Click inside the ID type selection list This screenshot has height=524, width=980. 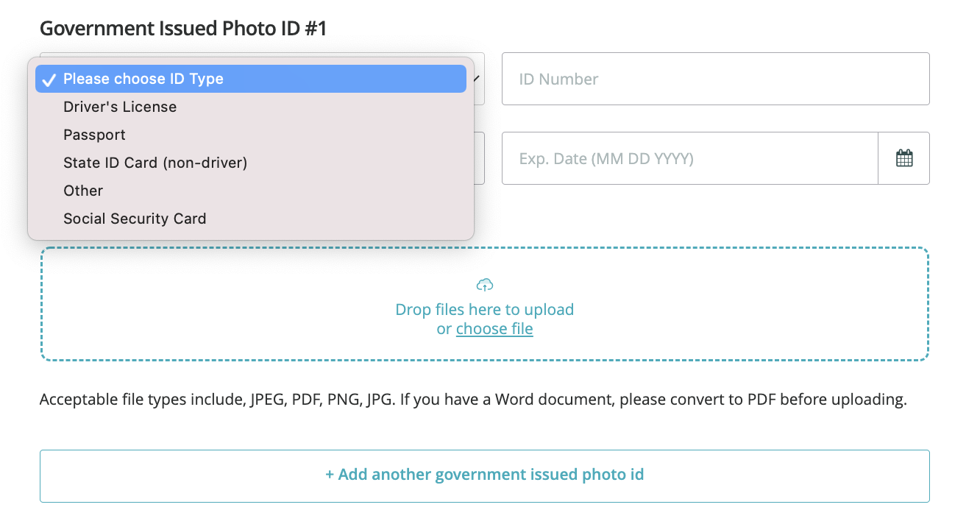pyautogui.click(x=250, y=147)
